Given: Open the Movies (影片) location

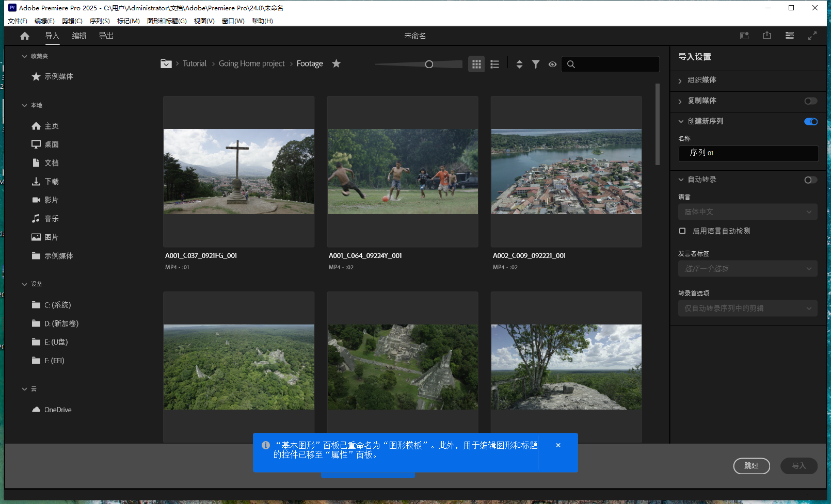Looking at the screenshot, I should (x=45, y=200).
